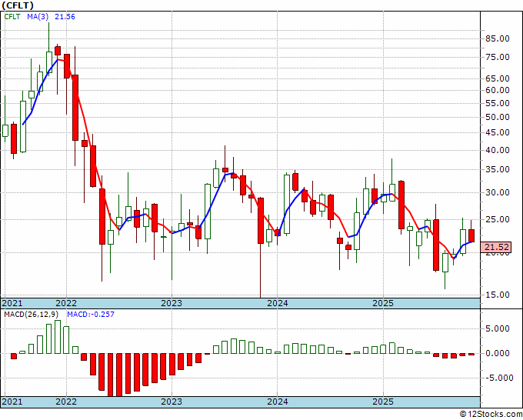Click 2022 on the MACD panel timeline
The height and width of the screenshot is (420, 523).
pos(66,402)
